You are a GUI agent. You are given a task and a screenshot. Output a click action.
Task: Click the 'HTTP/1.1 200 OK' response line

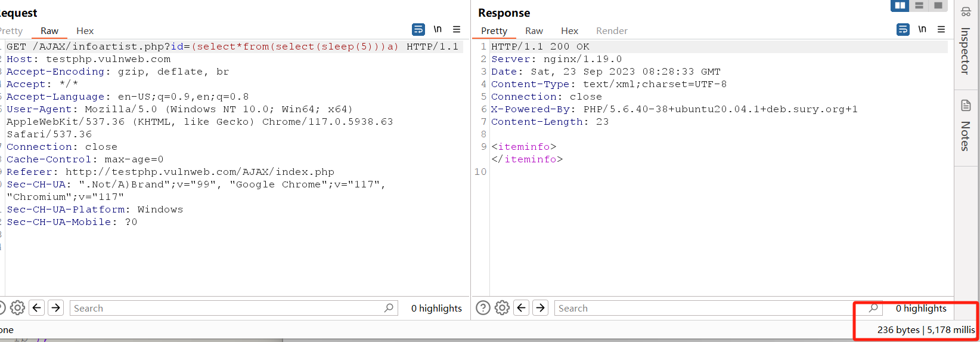(x=540, y=47)
